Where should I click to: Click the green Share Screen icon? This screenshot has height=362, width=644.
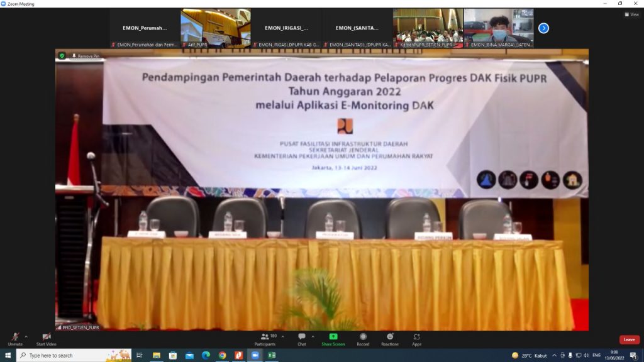point(333,337)
